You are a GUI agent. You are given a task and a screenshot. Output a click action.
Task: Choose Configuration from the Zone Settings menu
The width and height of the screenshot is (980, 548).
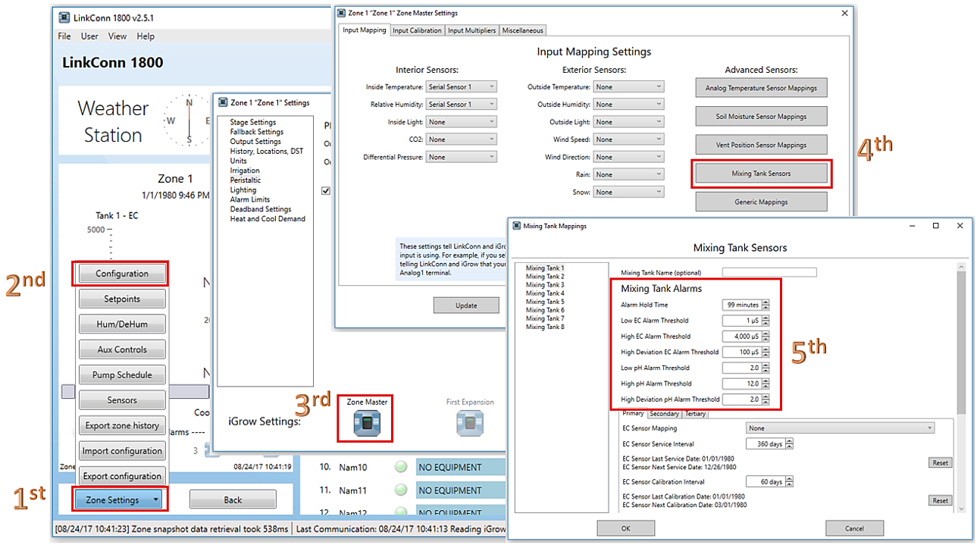click(x=121, y=274)
